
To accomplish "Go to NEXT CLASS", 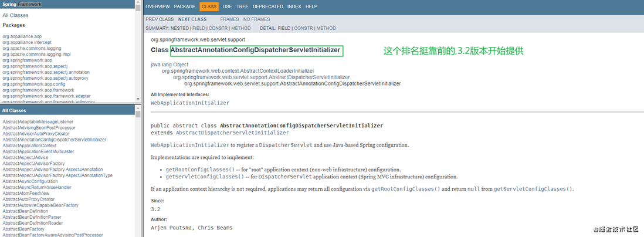I will click(x=192, y=19).
